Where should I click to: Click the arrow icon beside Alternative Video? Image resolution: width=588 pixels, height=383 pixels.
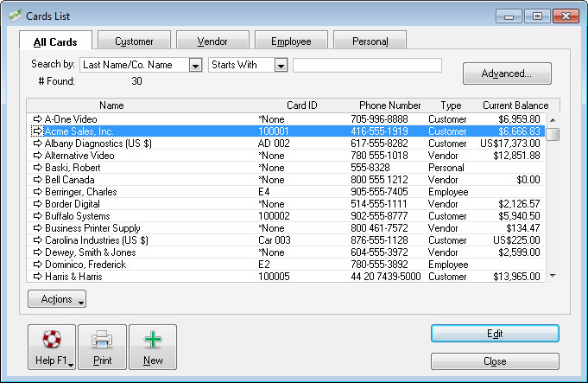37,156
